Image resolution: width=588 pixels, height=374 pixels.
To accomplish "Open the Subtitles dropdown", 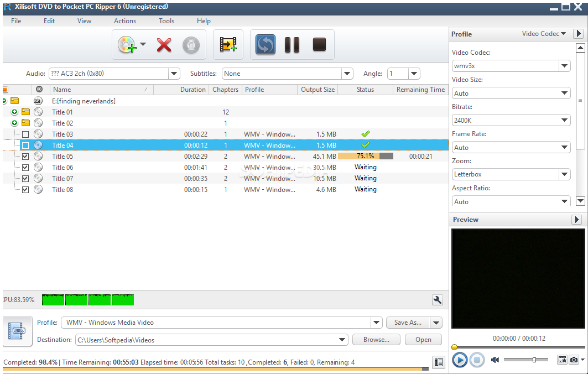I will coord(347,74).
